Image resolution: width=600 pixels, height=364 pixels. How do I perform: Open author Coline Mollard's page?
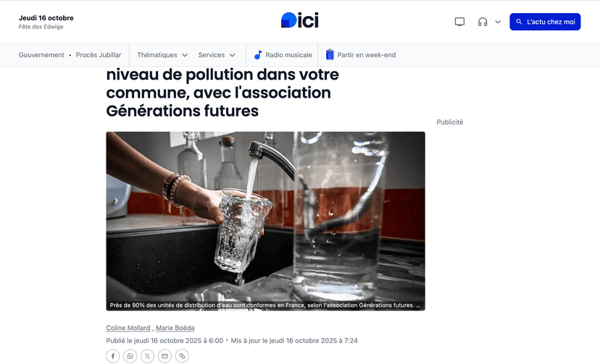tap(128, 328)
